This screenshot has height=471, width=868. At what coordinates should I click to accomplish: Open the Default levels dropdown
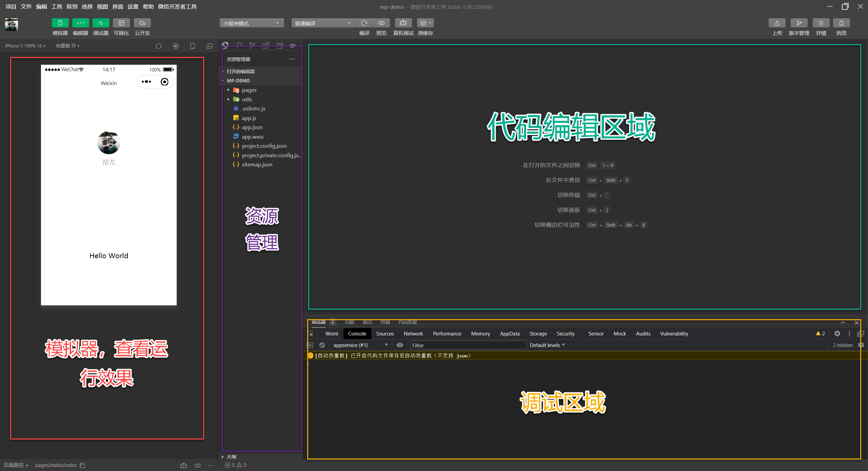(547, 345)
